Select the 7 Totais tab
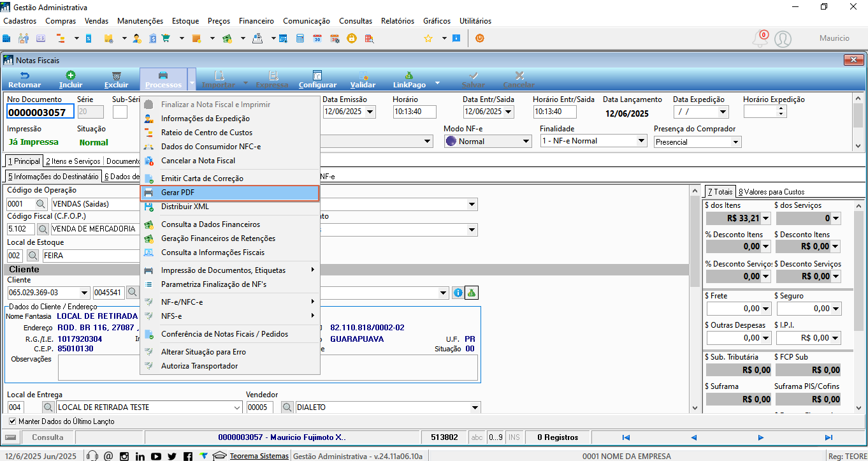Viewport: 868px width, 461px height. click(x=720, y=191)
